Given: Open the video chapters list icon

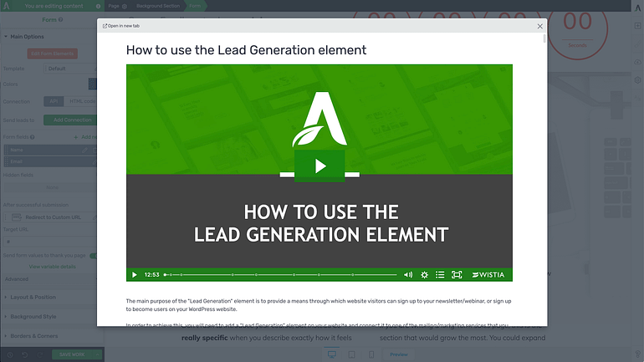Looking at the screenshot, I should (440, 274).
